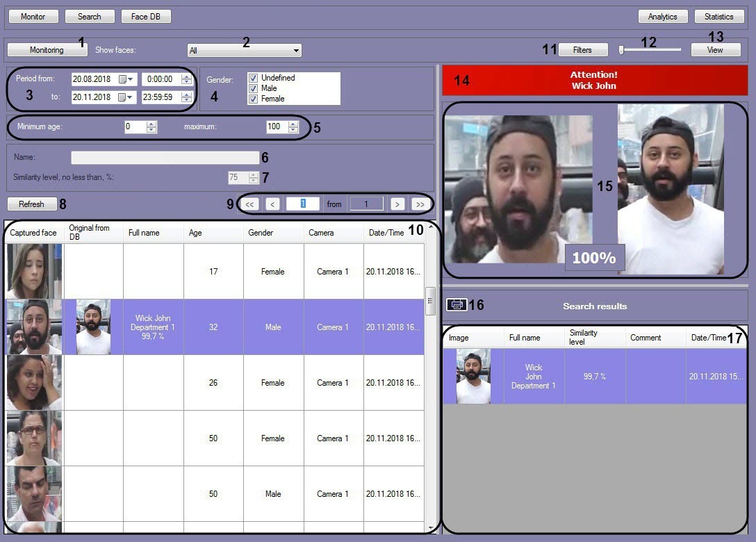
Task: Open the Analytics tab
Action: (662, 17)
